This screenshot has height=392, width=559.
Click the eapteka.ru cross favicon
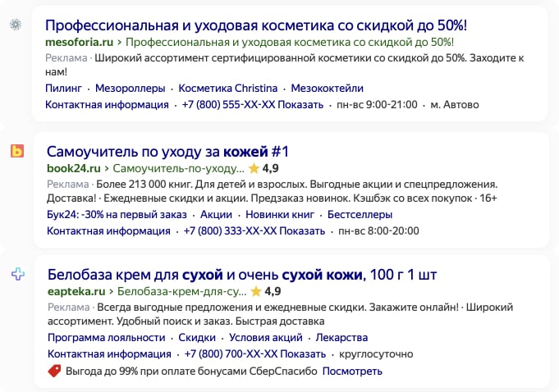click(18, 274)
